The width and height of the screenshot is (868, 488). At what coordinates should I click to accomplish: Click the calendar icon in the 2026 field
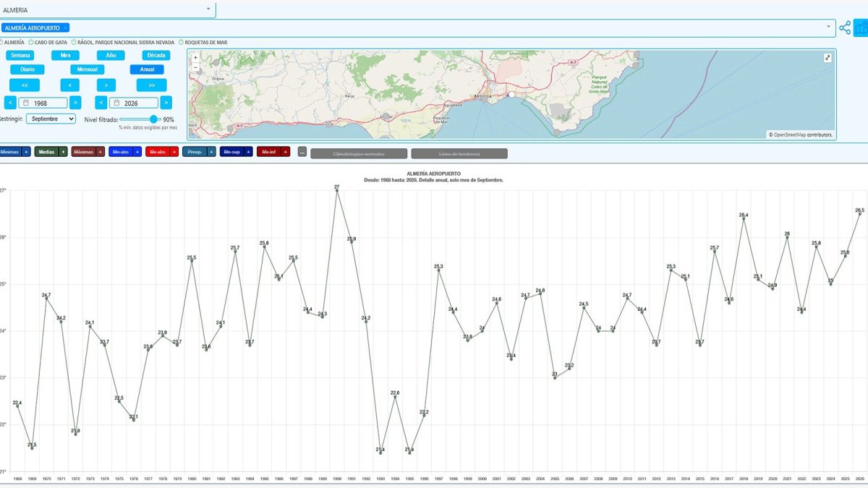point(116,103)
